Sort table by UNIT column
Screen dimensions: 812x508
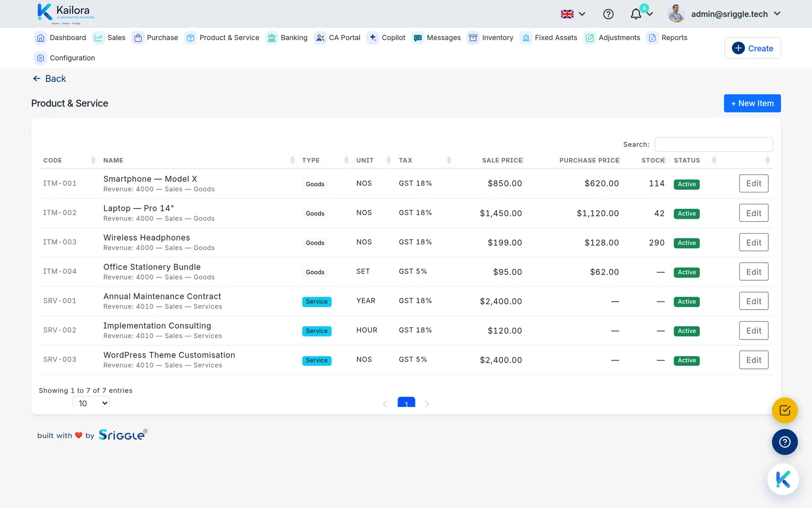point(373,160)
